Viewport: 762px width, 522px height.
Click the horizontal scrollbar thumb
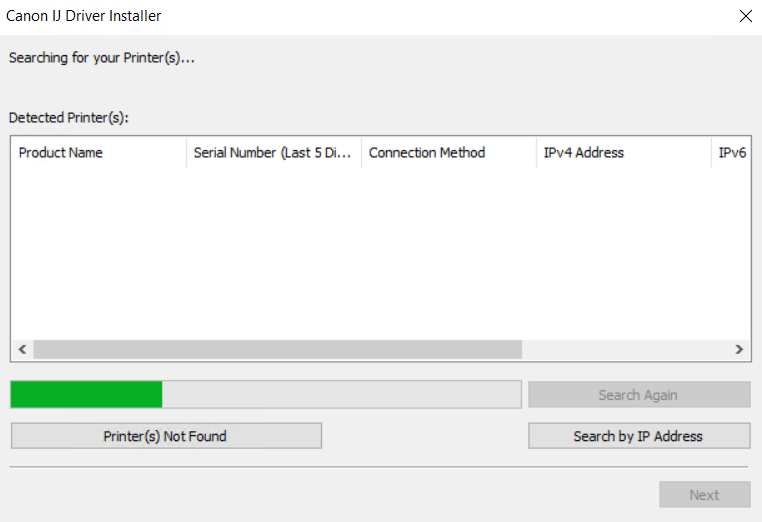(277, 349)
